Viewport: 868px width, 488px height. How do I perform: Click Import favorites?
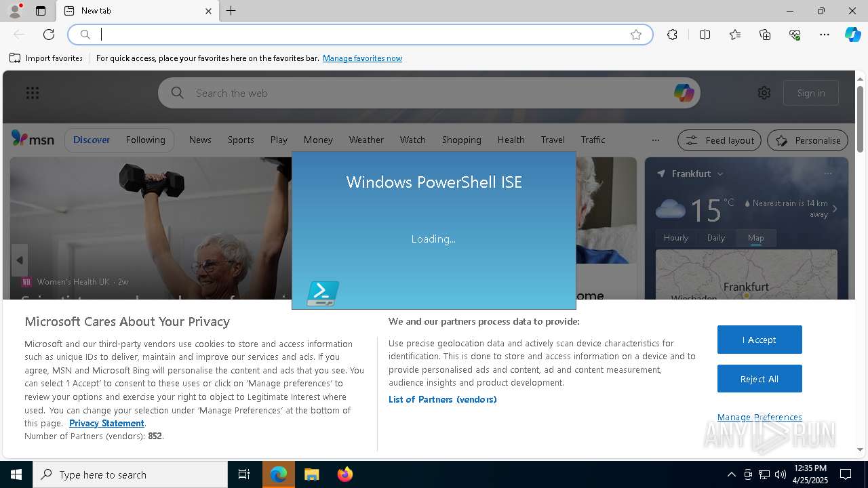click(x=46, y=58)
